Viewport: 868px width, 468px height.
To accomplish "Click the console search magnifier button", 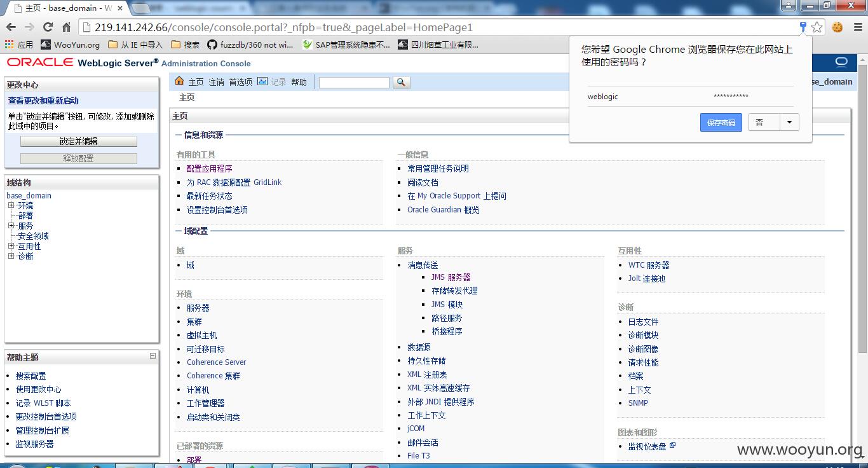I will (402, 82).
